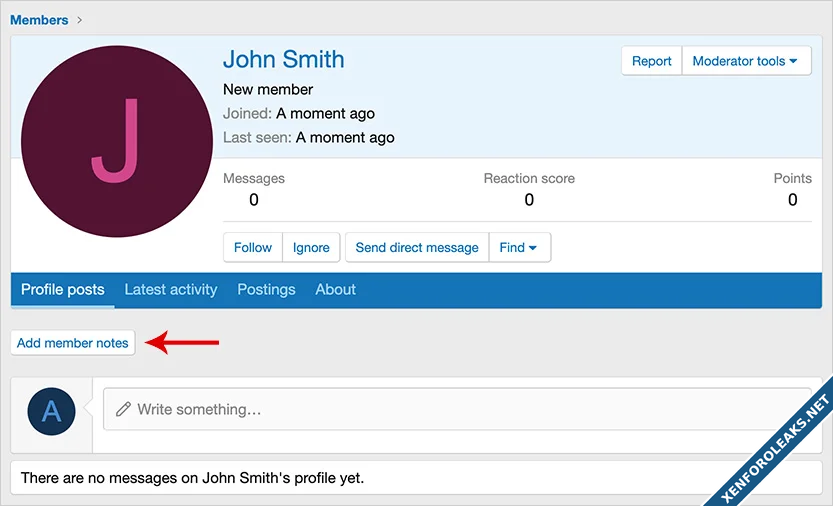
Task: Click the Reaction score value
Action: 529,199
